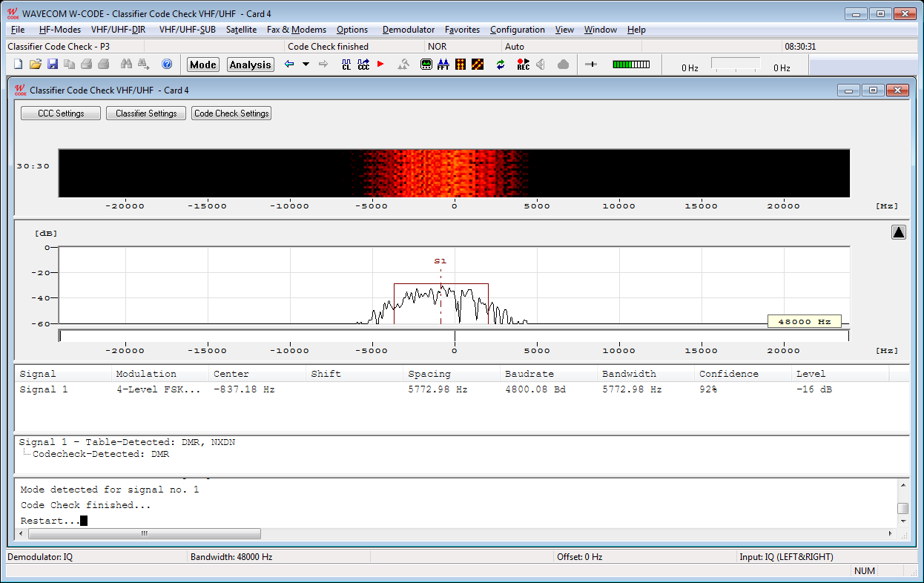Click the Analysis button
The image size is (924, 583).
[x=251, y=65]
